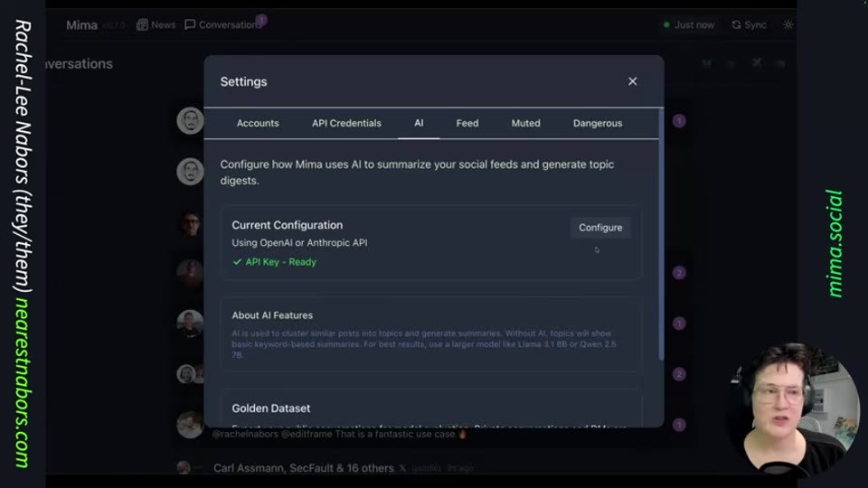Open the Muted tab
The image size is (868, 488).
(x=525, y=124)
